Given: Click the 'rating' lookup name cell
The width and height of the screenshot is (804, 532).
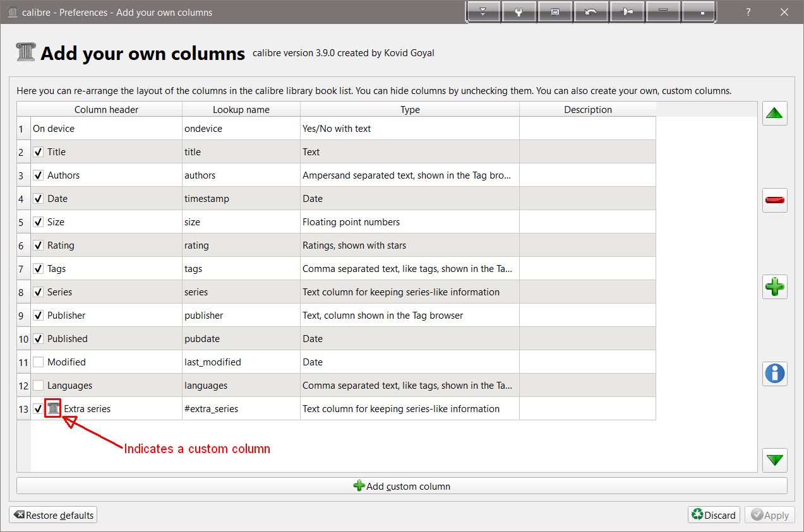Looking at the screenshot, I should point(241,245).
